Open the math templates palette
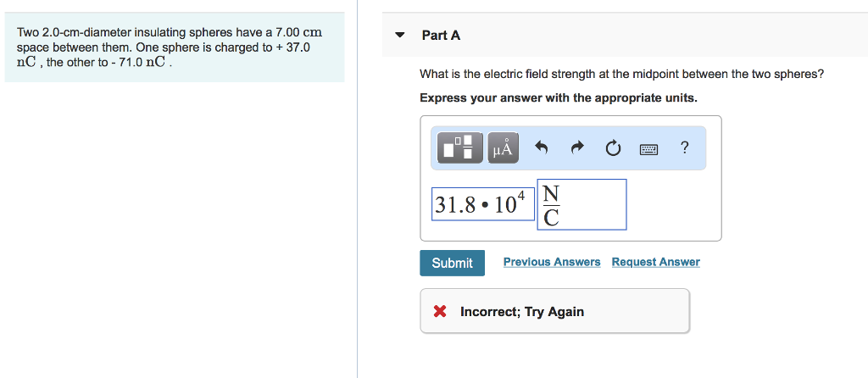This screenshot has height=378, width=868. [460, 148]
